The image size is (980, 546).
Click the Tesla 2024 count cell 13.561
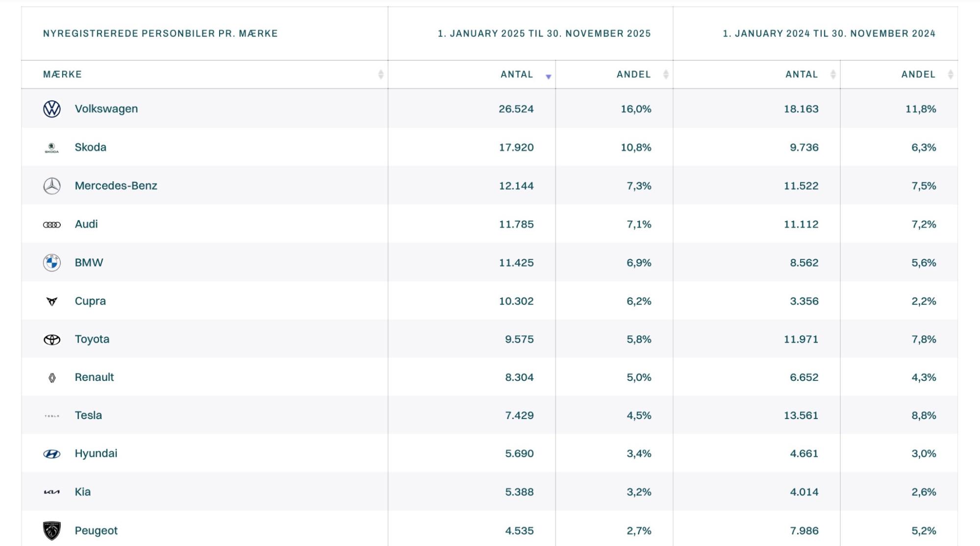(x=801, y=416)
